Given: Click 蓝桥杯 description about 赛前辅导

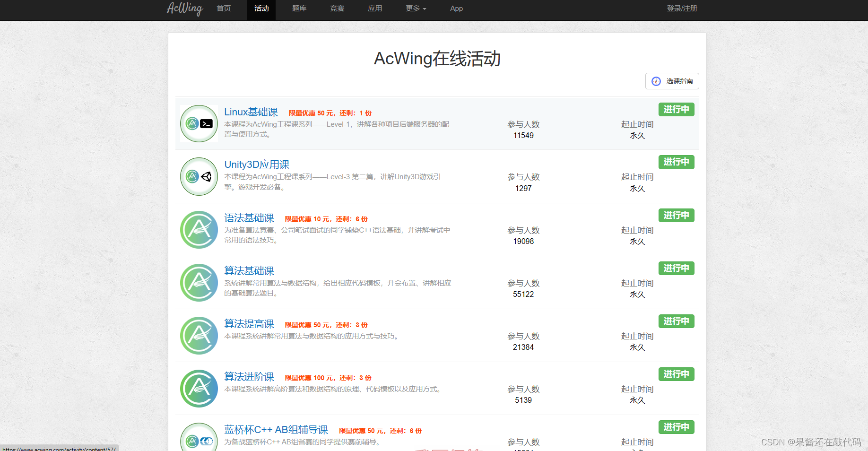Looking at the screenshot, I should pos(304,442).
